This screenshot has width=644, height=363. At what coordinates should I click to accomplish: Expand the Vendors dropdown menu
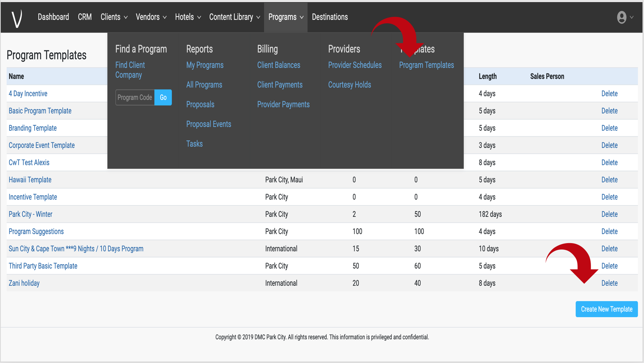151,17
